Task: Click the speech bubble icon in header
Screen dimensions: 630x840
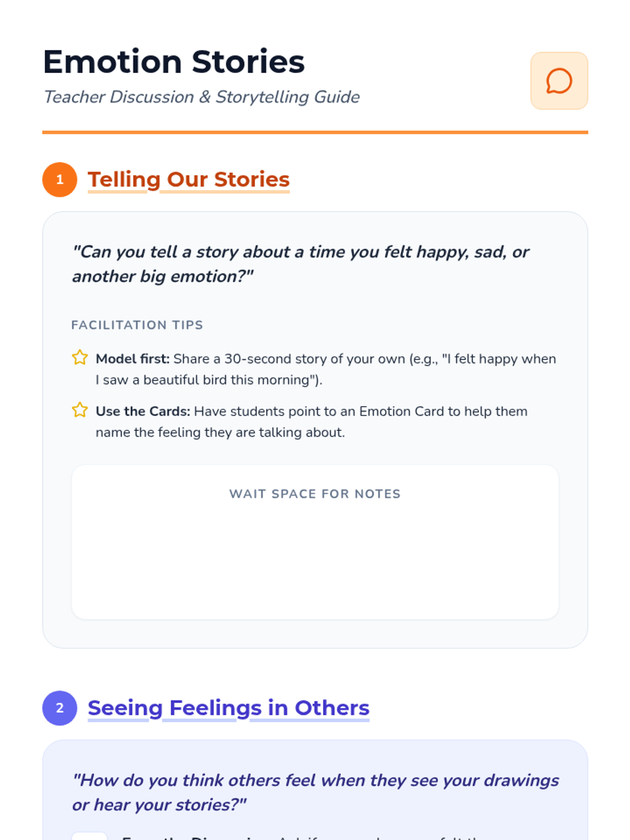Action: pyautogui.click(x=559, y=81)
